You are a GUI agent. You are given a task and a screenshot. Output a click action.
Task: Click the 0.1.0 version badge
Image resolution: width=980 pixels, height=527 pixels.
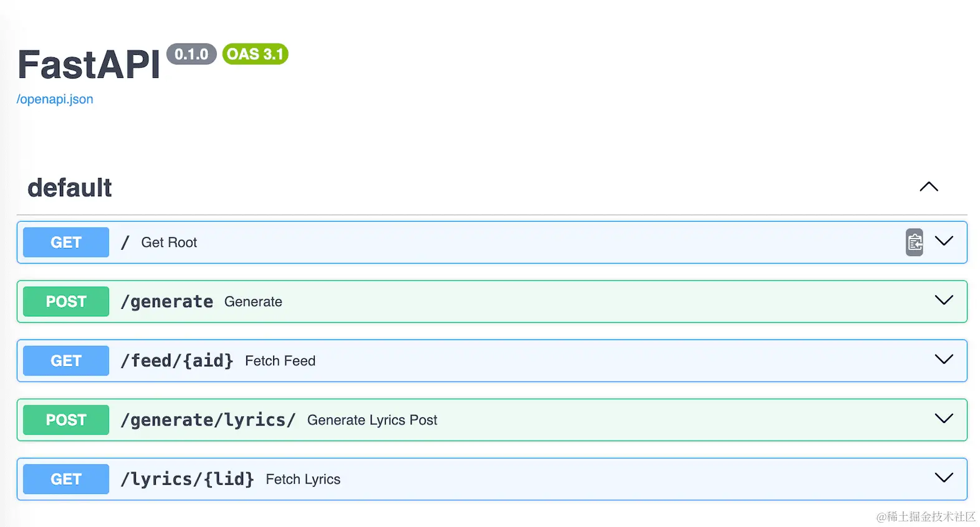(x=191, y=54)
